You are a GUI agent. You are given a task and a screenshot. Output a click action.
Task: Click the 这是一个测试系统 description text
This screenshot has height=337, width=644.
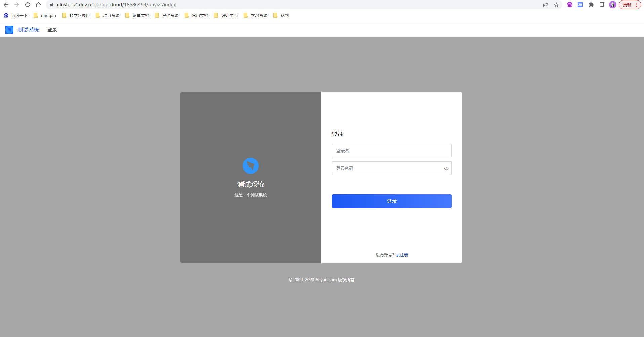pos(251,195)
